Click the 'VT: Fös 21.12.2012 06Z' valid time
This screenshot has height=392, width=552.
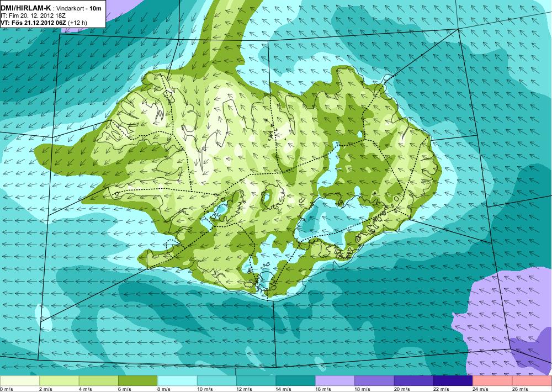point(34,23)
